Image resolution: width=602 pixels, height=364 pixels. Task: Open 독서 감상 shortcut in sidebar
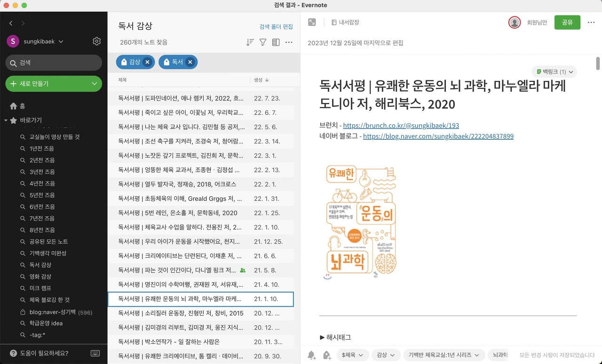click(x=40, y=265)
